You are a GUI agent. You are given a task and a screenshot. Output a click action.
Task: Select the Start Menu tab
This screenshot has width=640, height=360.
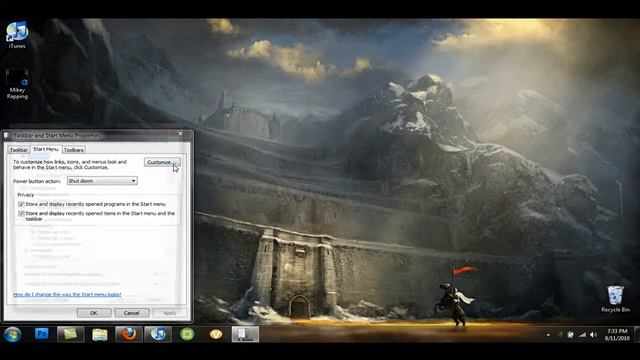(x=46, y=149)
